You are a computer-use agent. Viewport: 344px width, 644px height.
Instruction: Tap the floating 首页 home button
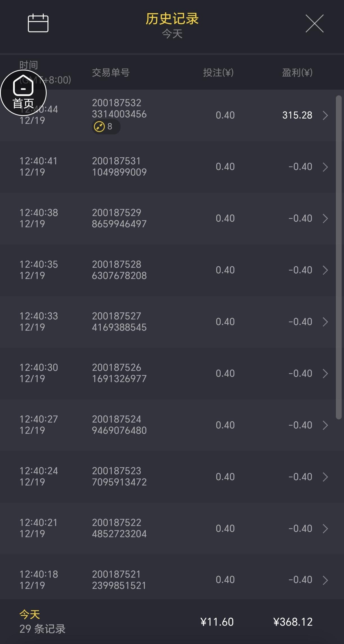tap(23, 93)
